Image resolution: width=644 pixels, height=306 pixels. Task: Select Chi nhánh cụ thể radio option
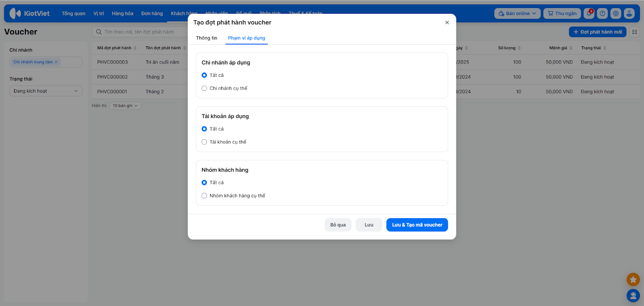click(x=204, y=88)
